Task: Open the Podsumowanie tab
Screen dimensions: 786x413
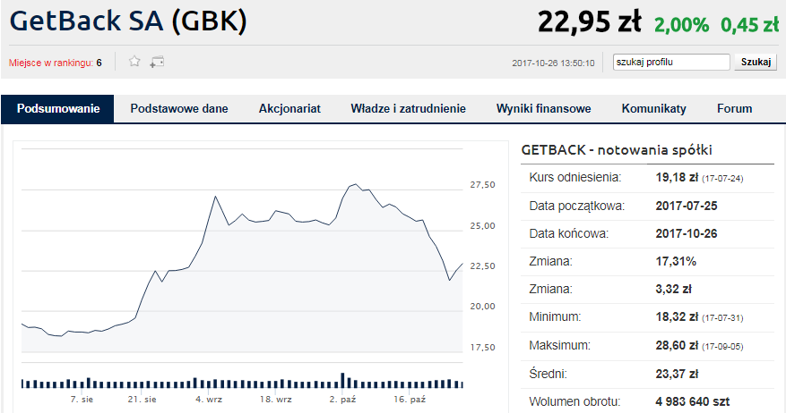Action: [58, 109]
